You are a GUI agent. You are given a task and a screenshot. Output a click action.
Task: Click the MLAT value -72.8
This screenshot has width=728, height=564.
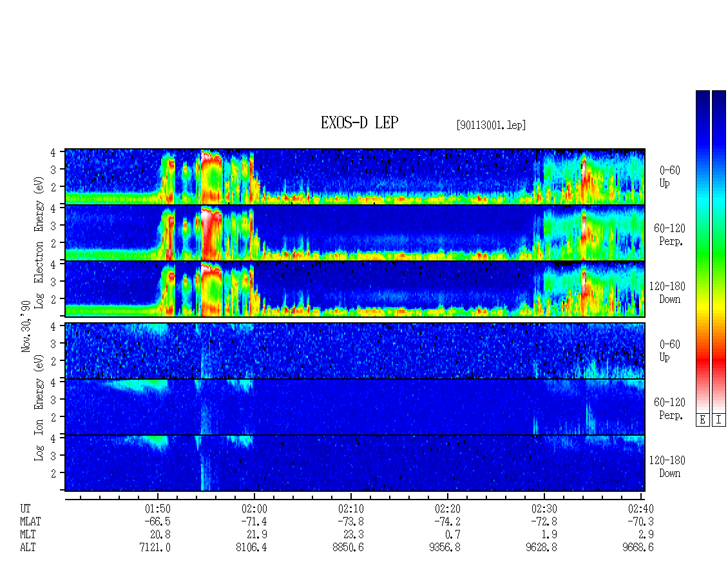coord(544,521)
